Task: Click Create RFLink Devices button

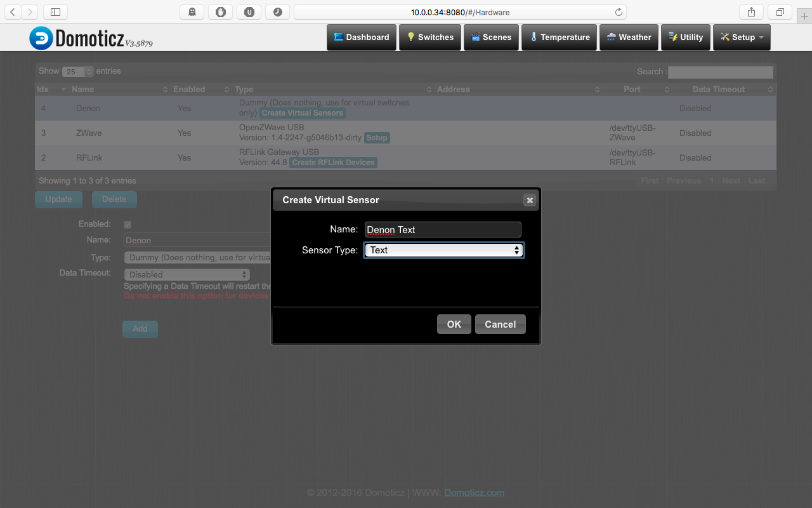Action: 333,163
